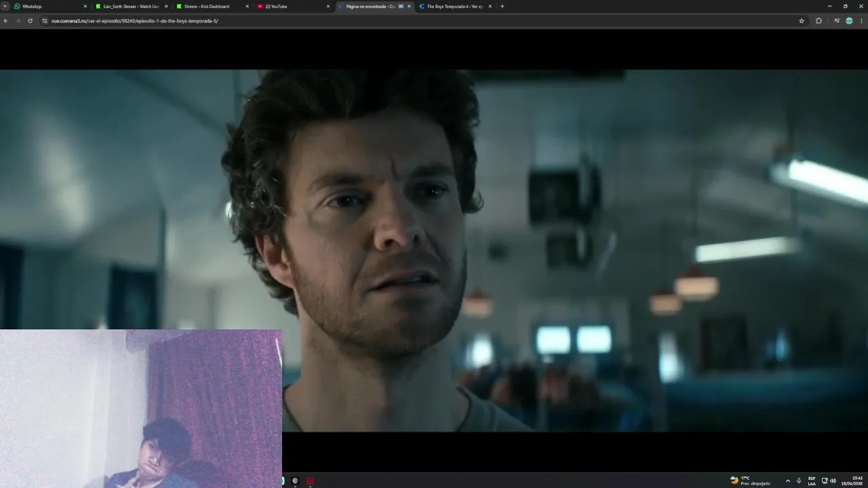
Task: Restore down the browser window
Action: (x=845, y=6)
